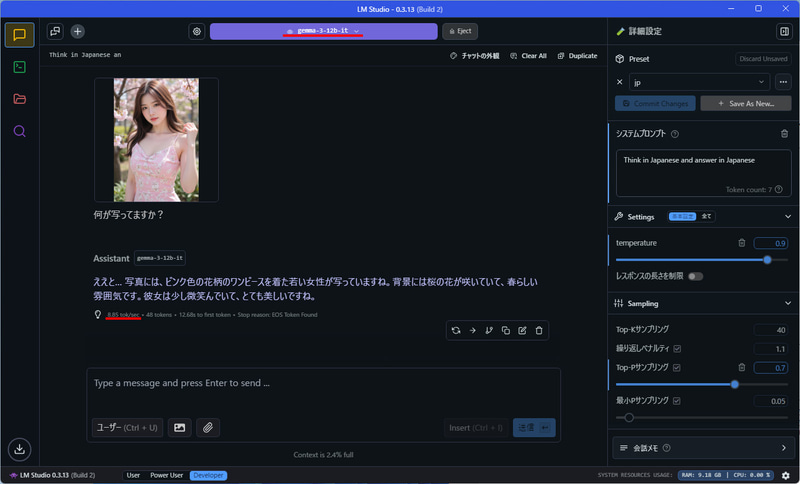Collapse the Settings section chevron

pos(788,217)
